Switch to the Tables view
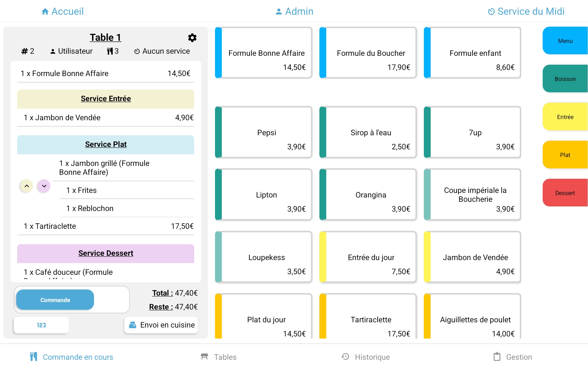 pos(218,357)
